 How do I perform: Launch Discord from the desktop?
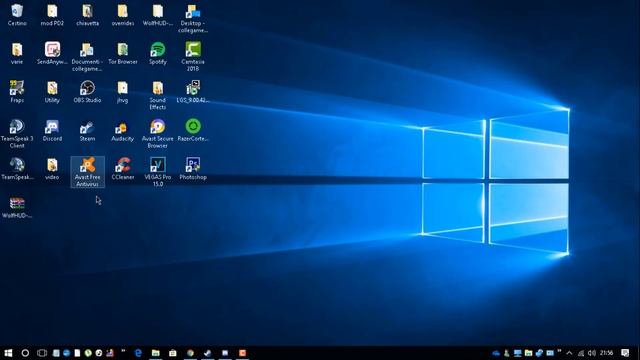(x=52, y=130)
